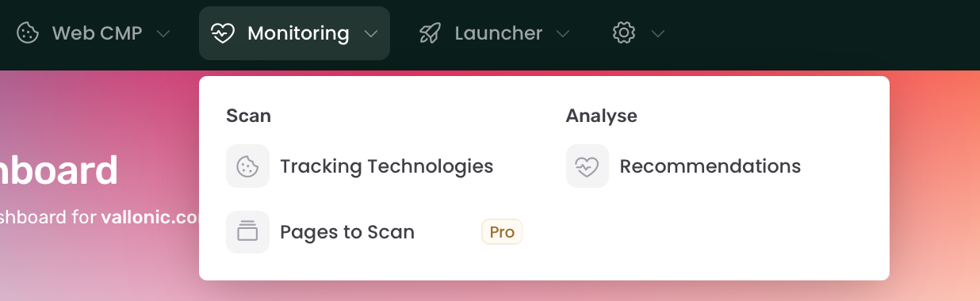Click the Web CMP cookie icon
980x301 pixels.
point(28,33)
